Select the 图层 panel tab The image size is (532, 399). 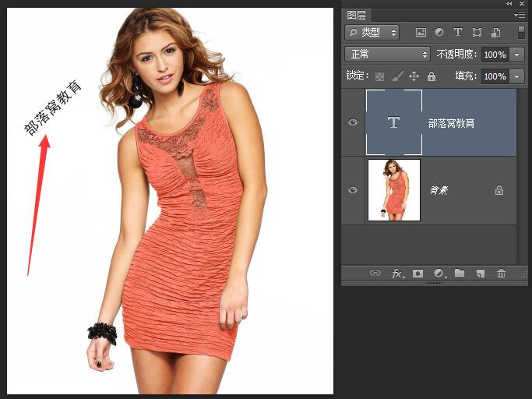pos(358,15)
